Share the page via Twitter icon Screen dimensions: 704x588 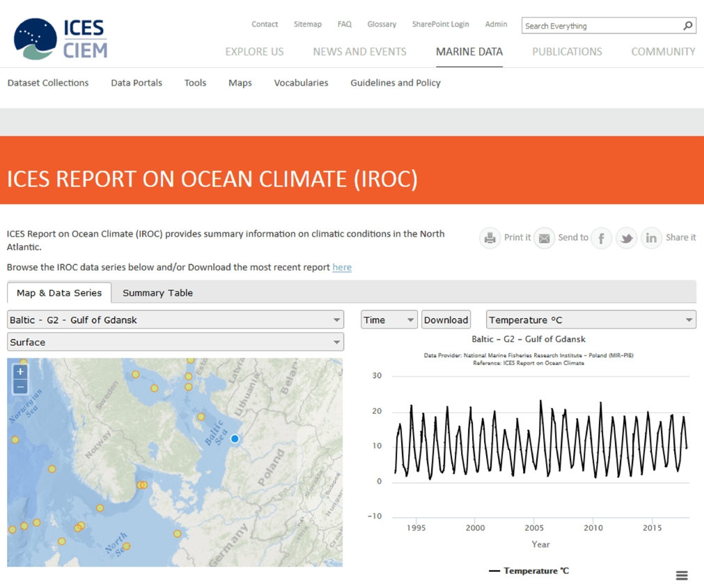(x=626, y=238)
